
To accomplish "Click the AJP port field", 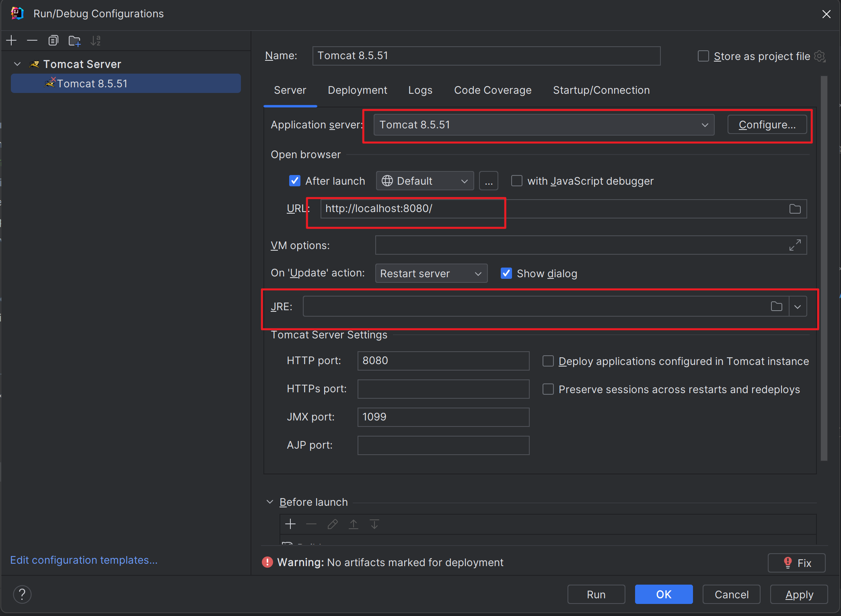I will [443, 445].
